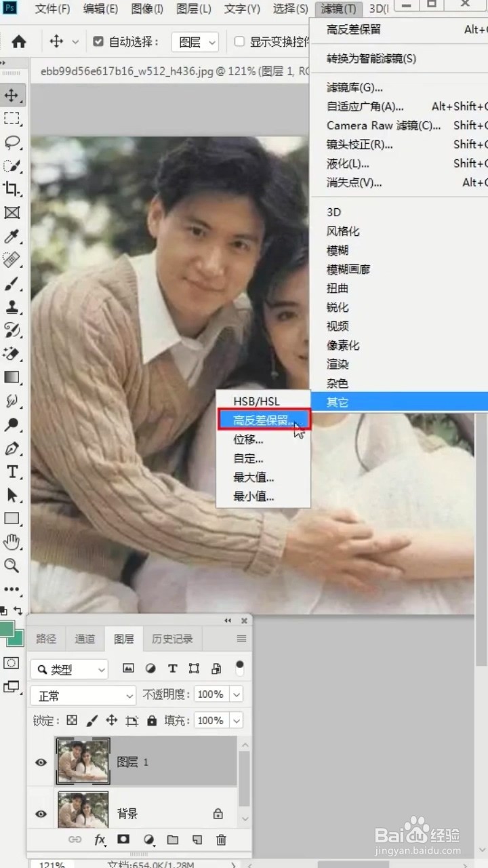Delete layer with trash icon
Viewport: 488px width, 868px height.
click(221, 840)
